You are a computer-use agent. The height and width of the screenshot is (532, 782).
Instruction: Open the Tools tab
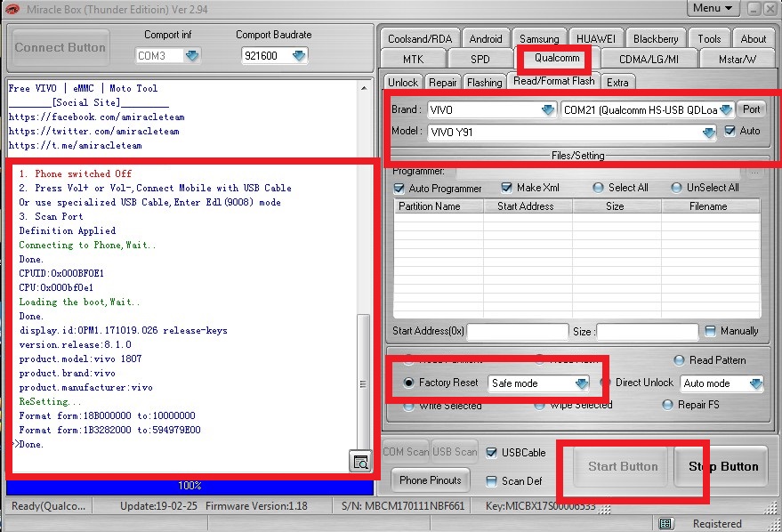tap(709, 39)
